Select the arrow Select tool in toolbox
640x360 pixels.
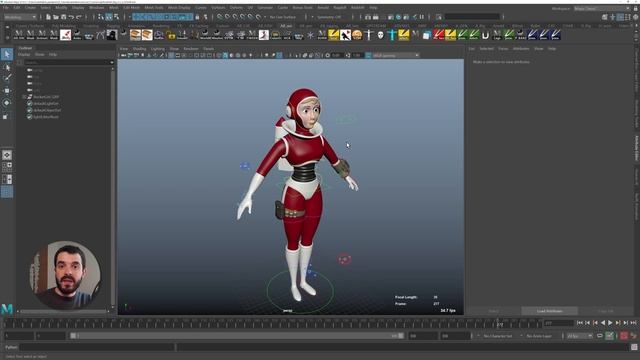7,54
